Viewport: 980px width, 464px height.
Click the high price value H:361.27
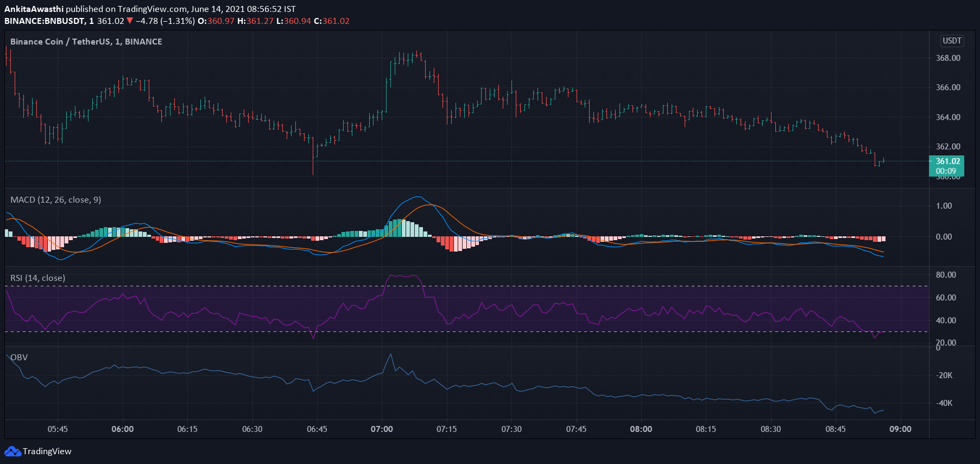click(256, 21)
